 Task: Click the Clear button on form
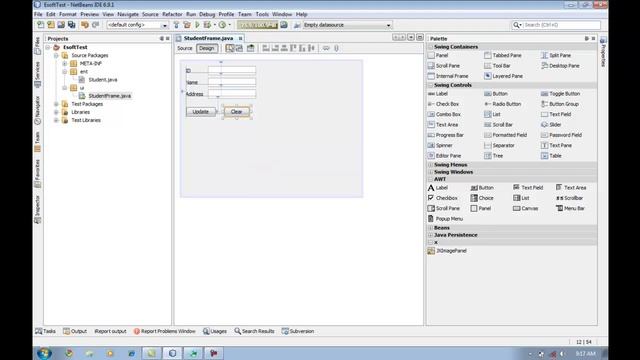237,111
